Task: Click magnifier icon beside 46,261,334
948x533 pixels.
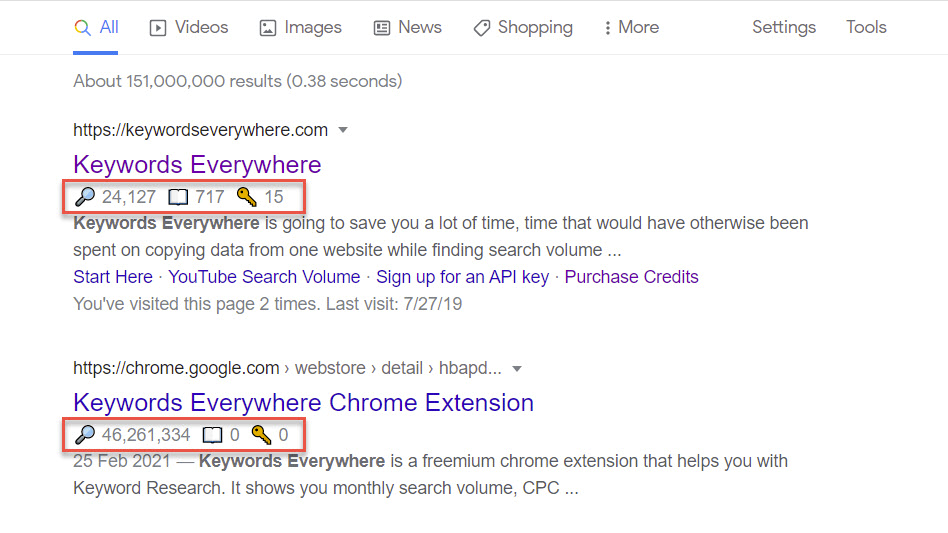Action: 85,435
